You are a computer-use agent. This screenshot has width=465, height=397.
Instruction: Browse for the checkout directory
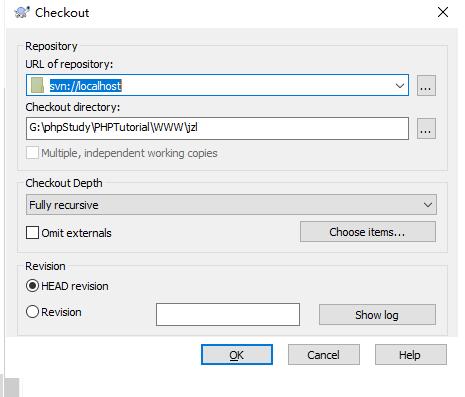(426, 128)
